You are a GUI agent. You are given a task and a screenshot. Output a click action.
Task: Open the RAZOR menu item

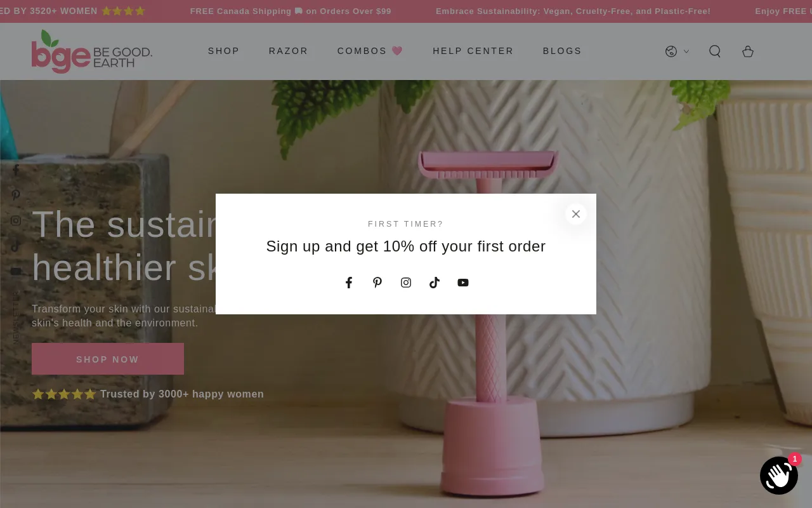289,51
